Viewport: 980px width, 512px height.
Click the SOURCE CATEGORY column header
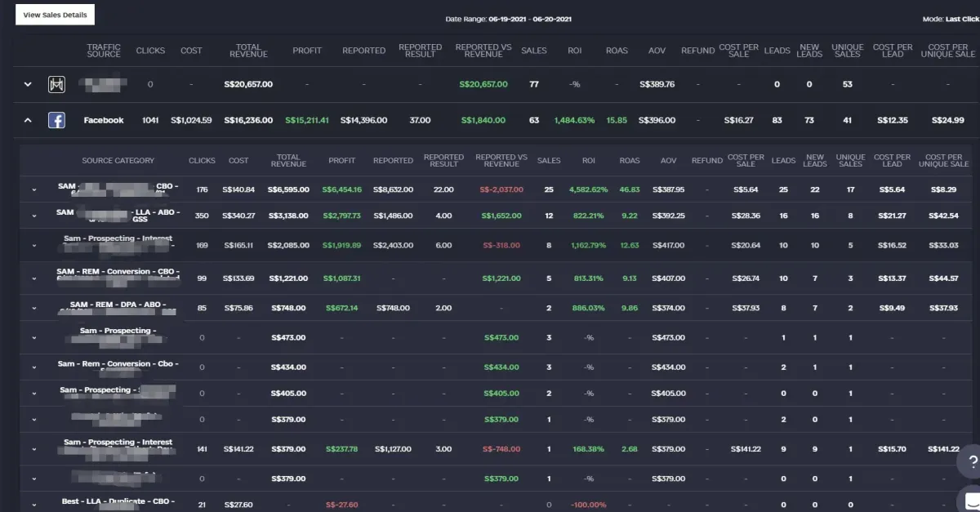[118, 161]
